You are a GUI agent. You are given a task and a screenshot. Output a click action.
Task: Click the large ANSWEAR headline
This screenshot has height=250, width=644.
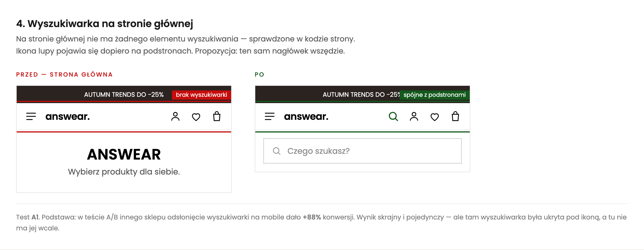[x=124, y=154]
